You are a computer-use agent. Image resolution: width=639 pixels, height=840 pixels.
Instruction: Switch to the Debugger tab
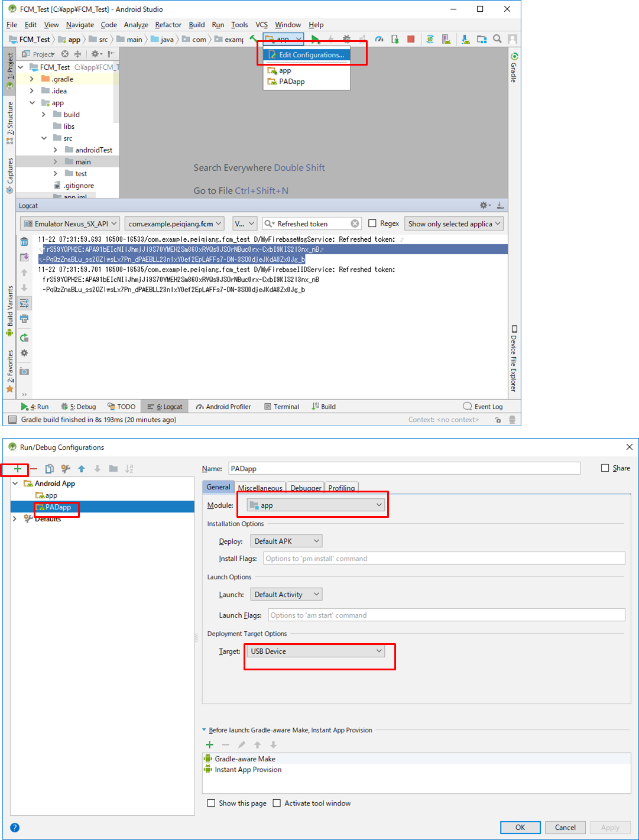[x=306, y=488]
